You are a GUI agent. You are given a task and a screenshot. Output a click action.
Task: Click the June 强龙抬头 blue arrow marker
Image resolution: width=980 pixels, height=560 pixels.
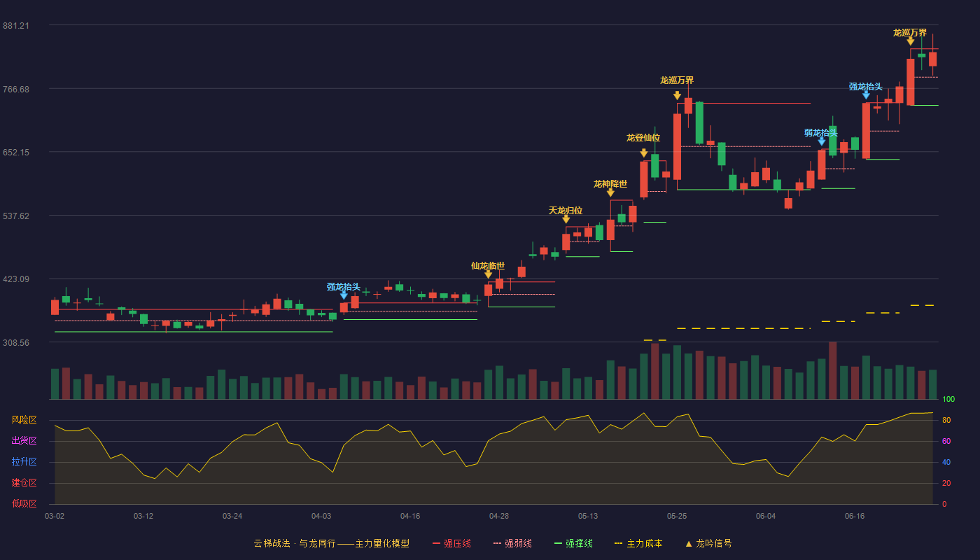[866, 95]
